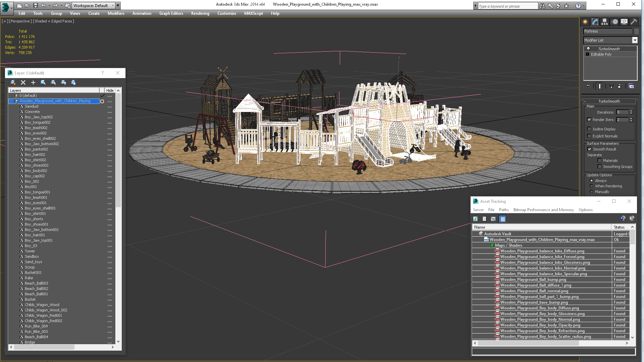Click Pin Stack icon below modifier stack
The width and height of the screenshot is (644, 362).
(x=588, y=86)
